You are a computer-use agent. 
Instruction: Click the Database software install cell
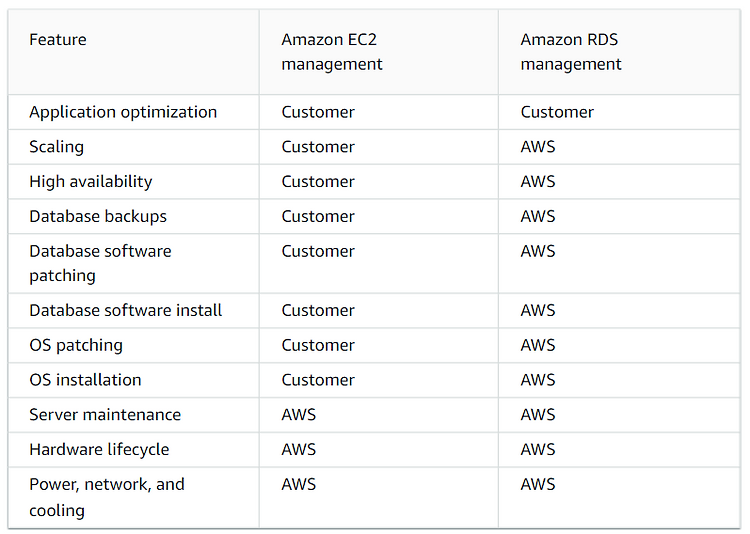[x=125, y=311]
